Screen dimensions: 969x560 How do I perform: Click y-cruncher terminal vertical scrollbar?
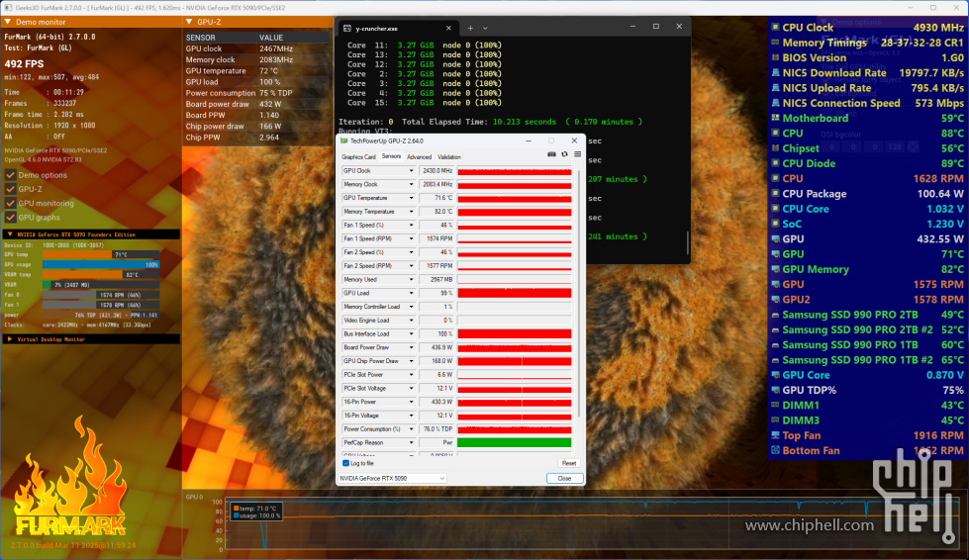(x=687, y=242)
